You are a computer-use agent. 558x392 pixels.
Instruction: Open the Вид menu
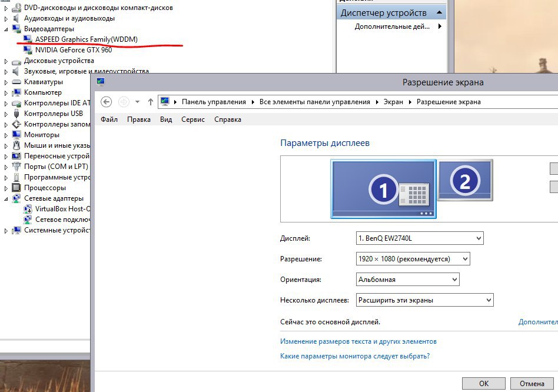(x=166, y=119)
